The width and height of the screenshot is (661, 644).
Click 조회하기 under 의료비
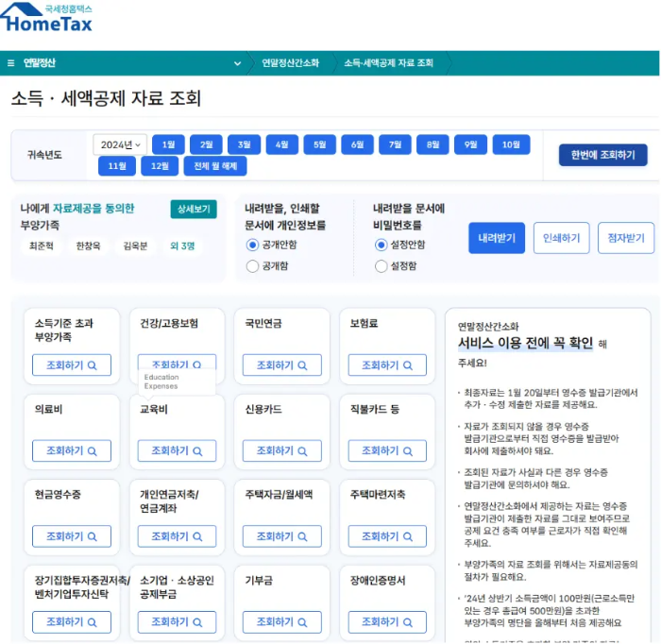[72, 451]
